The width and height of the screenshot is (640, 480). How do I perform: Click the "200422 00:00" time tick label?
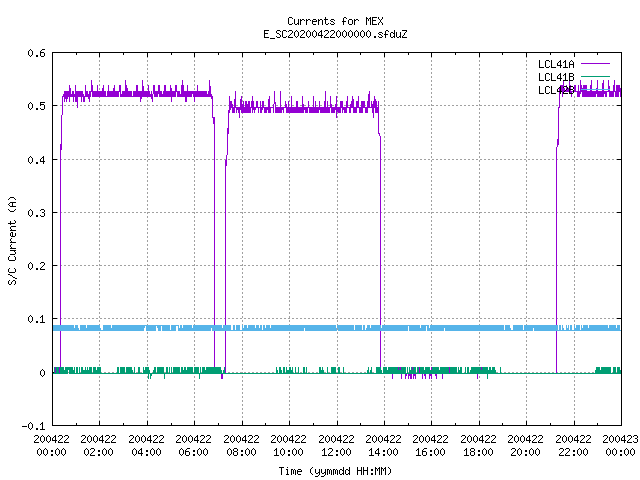pos(51,446)
